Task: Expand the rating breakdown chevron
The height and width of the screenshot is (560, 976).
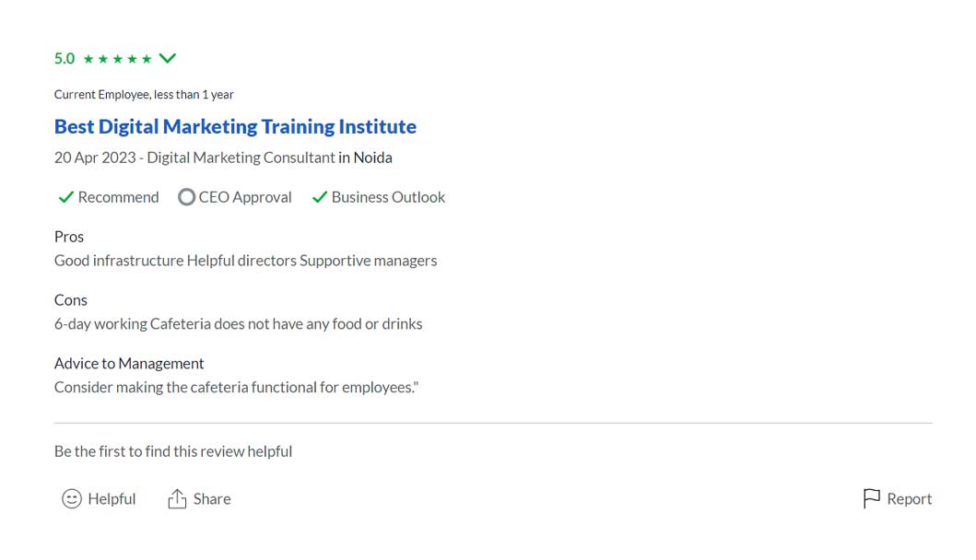Action: (167, 58)
